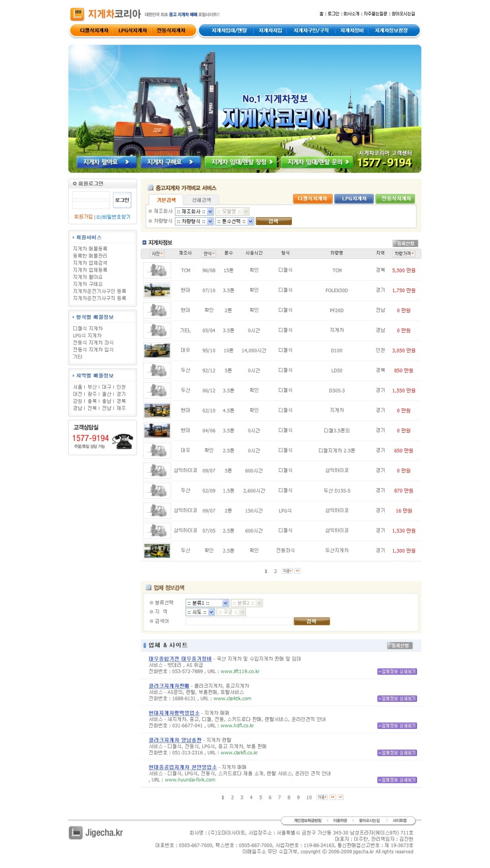This screenshot has height=868, width=490.
Task: Select the 시도 region dropdown
Action: click(211, 612)
